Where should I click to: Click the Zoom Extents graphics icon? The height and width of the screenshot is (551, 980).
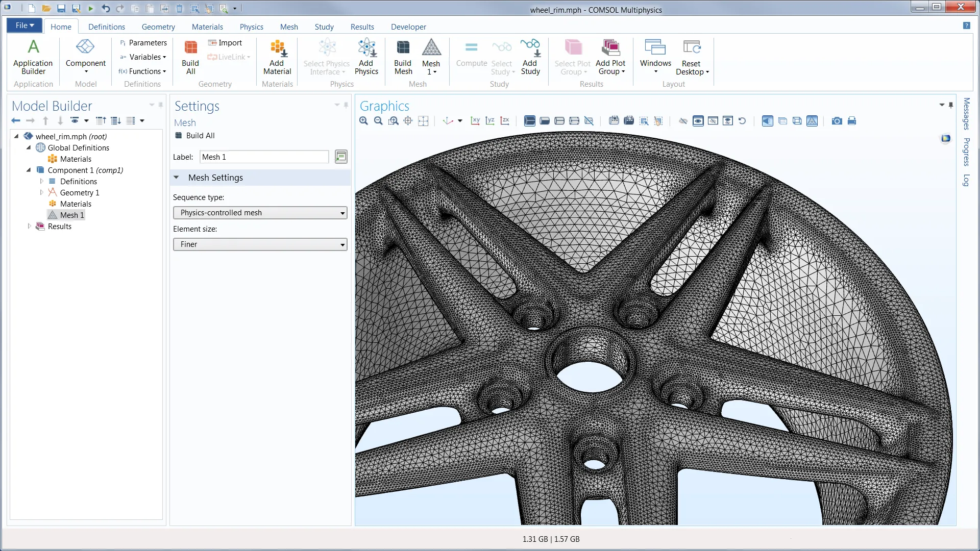(x=423, y=121)
